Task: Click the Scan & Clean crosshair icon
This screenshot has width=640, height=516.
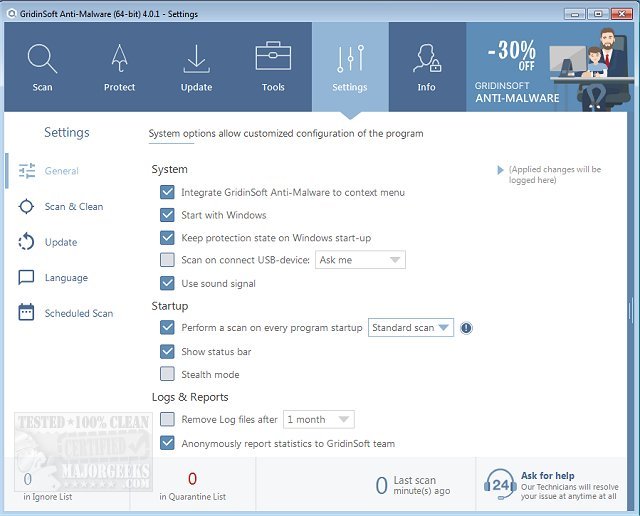Action: click(27, 206)
